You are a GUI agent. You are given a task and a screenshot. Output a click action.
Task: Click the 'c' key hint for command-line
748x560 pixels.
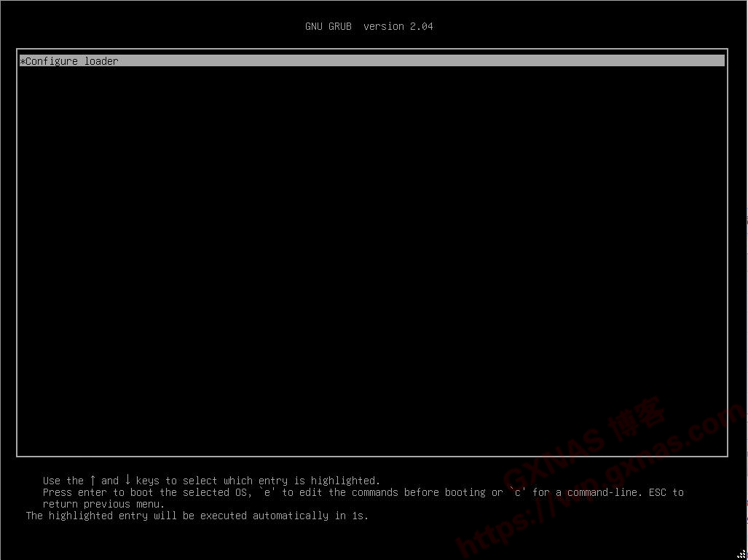click(517, 492)
